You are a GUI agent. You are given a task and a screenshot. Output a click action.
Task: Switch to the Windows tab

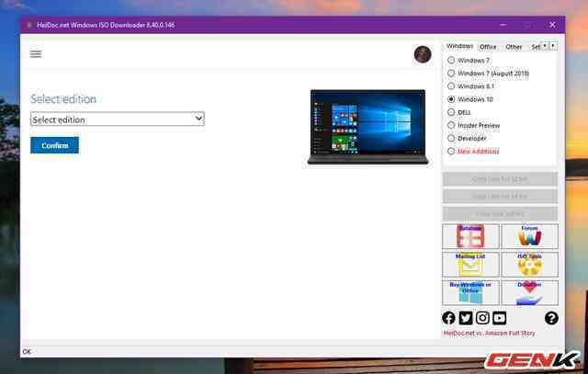pos(459,46)
